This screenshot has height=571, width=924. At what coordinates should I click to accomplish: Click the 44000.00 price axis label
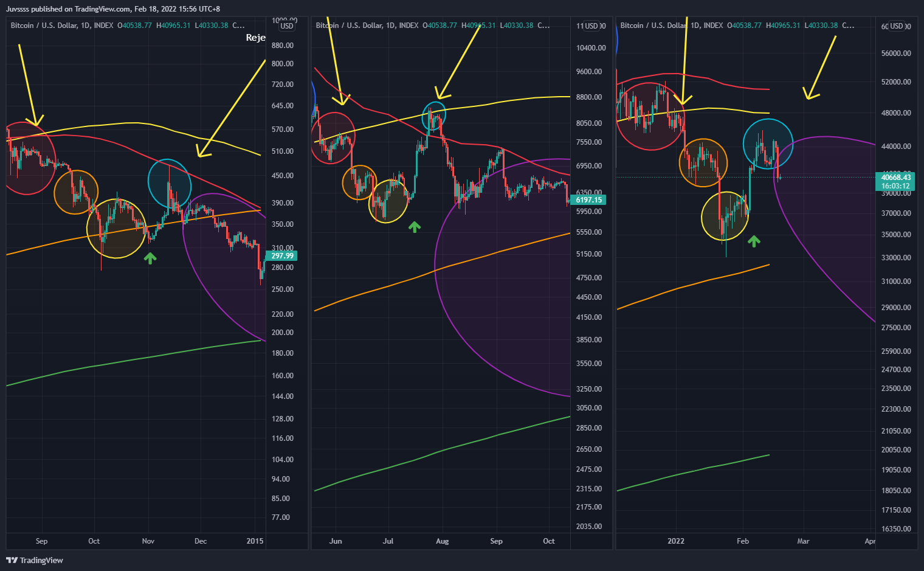(x=896, y=147)
